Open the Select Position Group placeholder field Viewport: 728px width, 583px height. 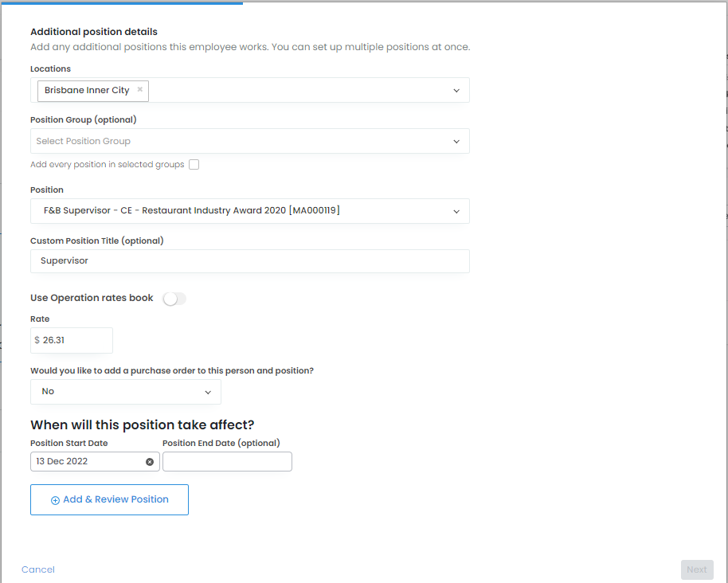[239, 142]
